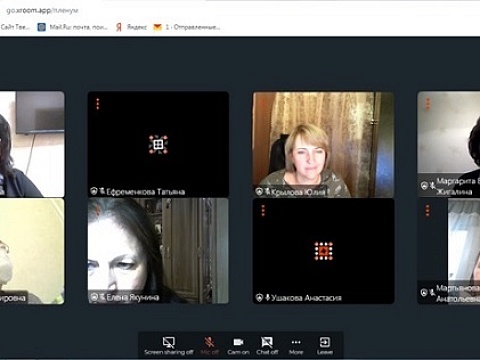Open the Отправленные mail bookmark
Image resolution: width=480 pixels, height=360 pixels.
point(186,27)
